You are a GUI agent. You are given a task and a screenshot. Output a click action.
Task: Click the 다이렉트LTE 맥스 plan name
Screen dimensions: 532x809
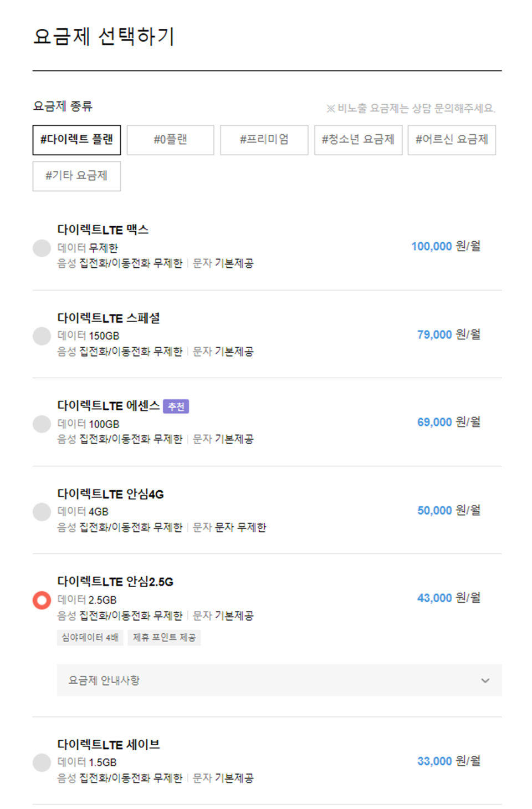103,230
